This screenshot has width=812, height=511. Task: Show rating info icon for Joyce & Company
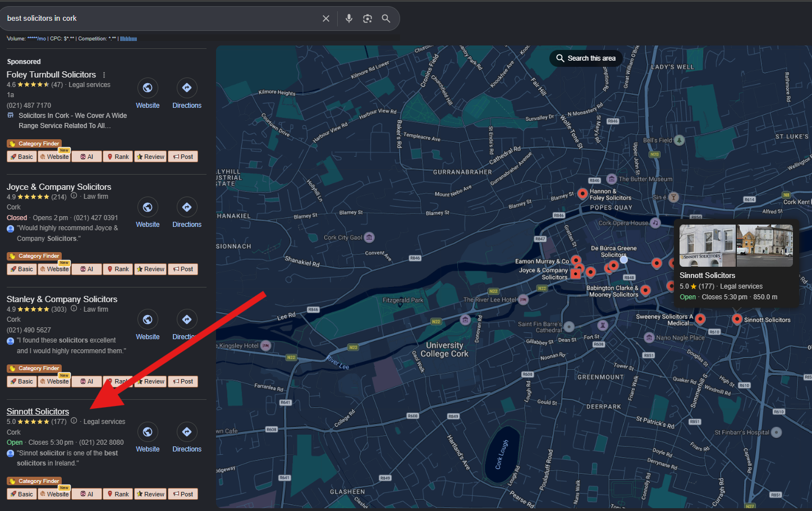[x=74, y=196]
